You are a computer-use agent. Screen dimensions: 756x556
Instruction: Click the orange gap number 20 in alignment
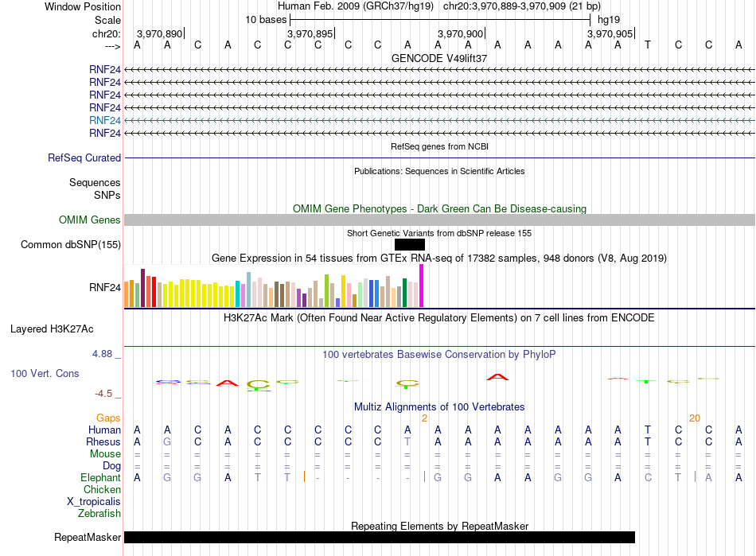point(694,418)
